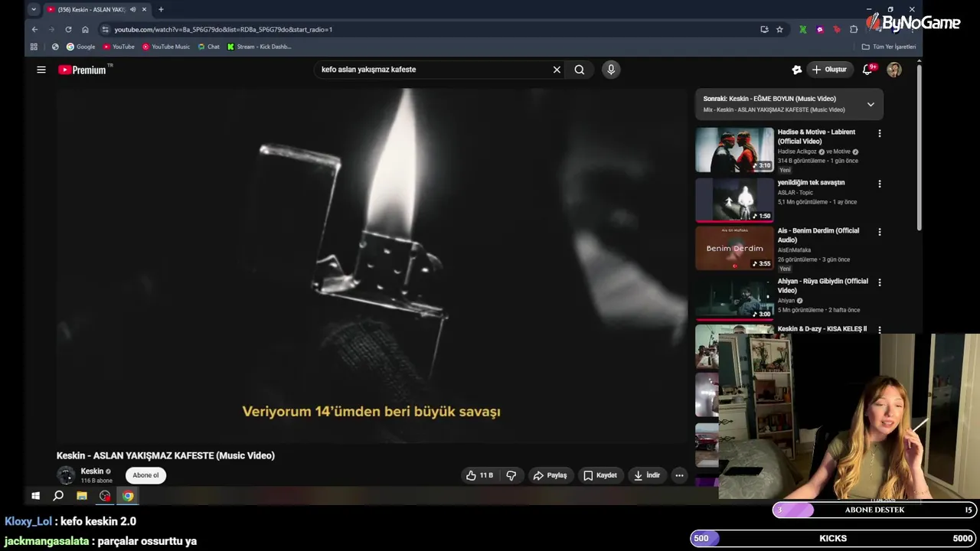Open options for Ais Benim Derdim
The width and height of the screenshot is (980, 551).
[x=880, y=232]
